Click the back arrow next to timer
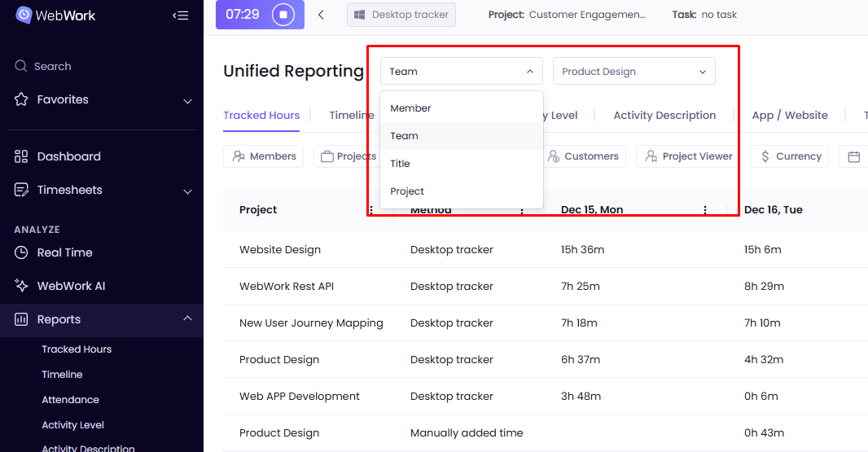This screenshot has width=868, height=452. [x=321, y=15]
